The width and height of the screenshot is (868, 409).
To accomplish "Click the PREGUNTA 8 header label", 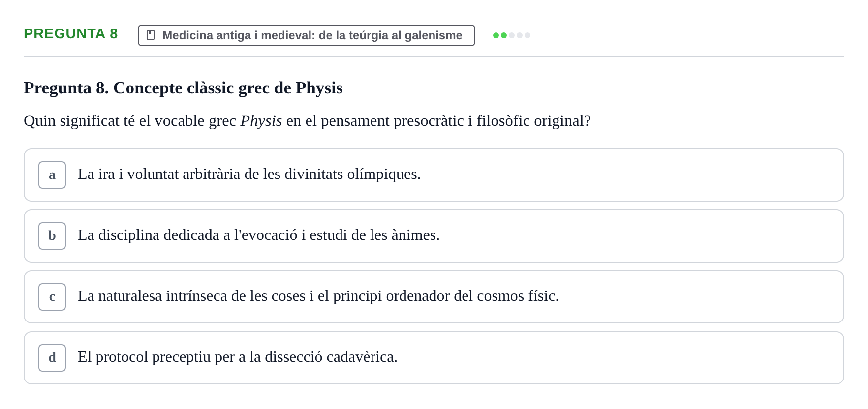I will coord(71,33).
